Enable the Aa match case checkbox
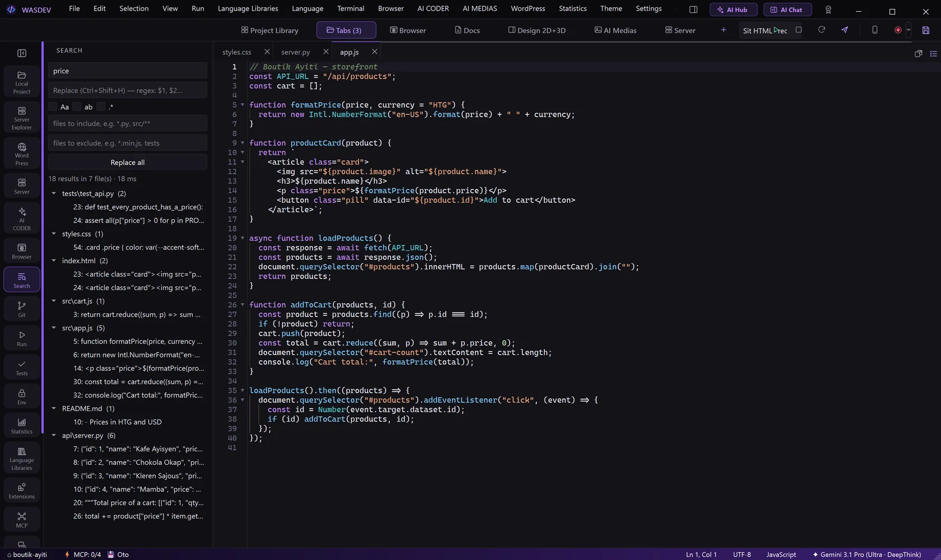 [53, 106]
